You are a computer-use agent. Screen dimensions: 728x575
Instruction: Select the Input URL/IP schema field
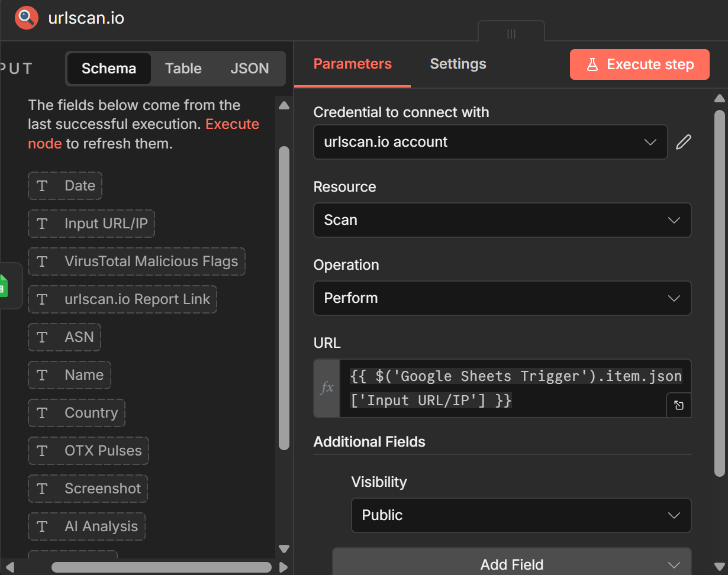[x=92, y=224]
